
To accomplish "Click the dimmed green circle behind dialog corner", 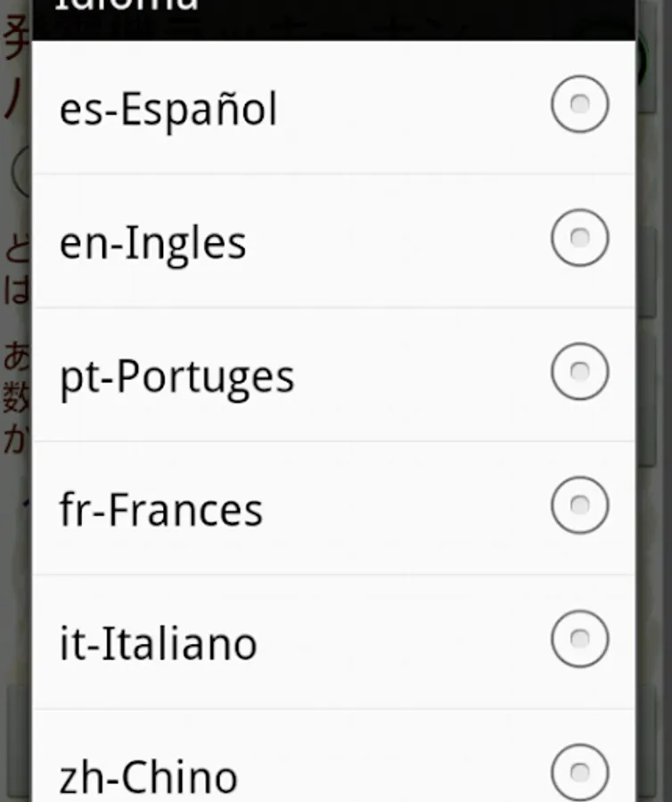I will (641, 59).
